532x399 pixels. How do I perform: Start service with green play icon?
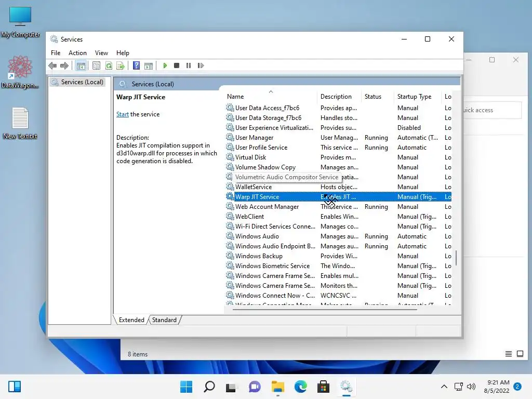coord(165,65)
